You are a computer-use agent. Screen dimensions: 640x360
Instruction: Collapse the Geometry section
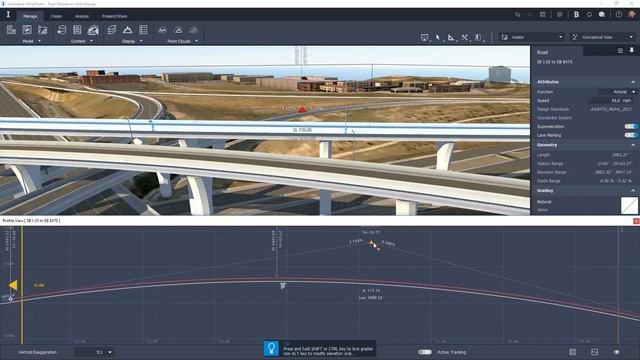click(633, 145)
